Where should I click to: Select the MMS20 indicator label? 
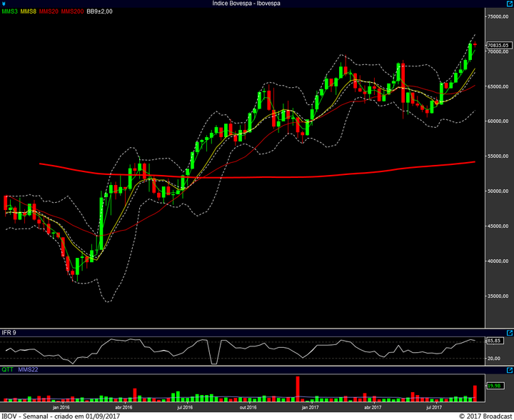(x=49, y=11)
